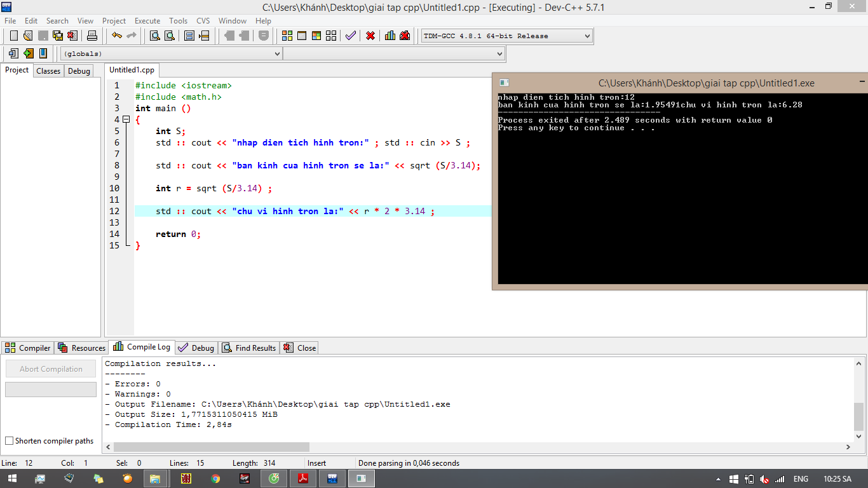The image size is (868, 488).
Task: Click the Syntax Check checkmark icon
Action: pyautogui.click(x=351, y=36)
